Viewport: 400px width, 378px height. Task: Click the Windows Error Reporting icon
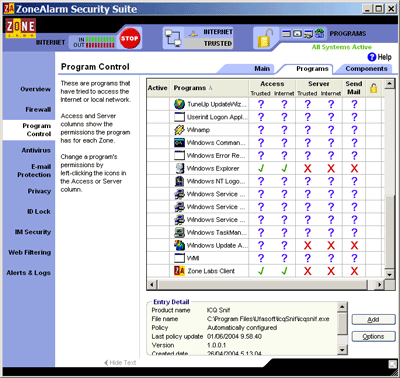[x=179, y=156]
